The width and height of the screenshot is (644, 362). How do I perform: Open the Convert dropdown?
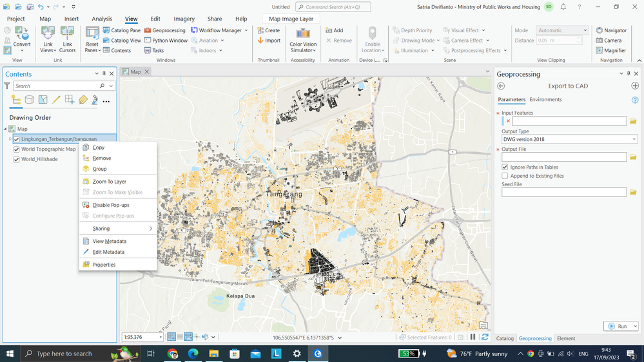[x=22, y=47]
